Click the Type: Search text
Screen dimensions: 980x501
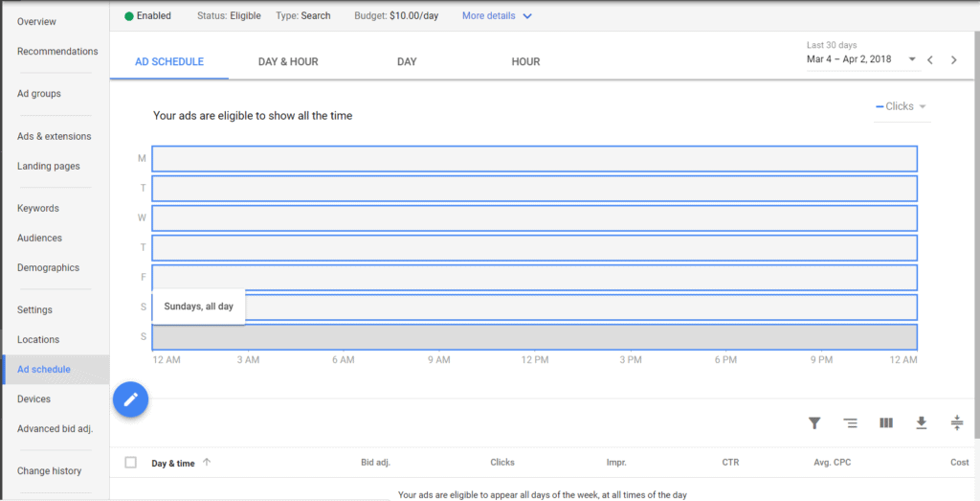pos(303,15)
